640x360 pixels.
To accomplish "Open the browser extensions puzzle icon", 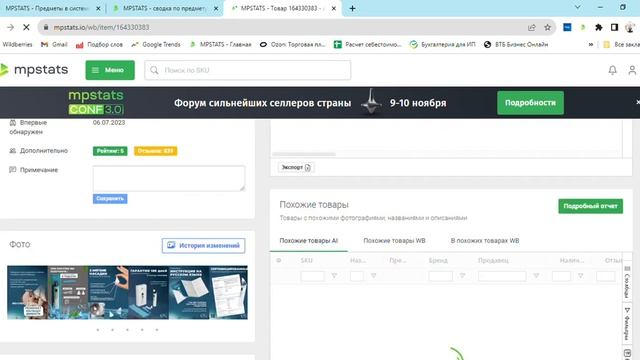I will [x=599, y=27].
